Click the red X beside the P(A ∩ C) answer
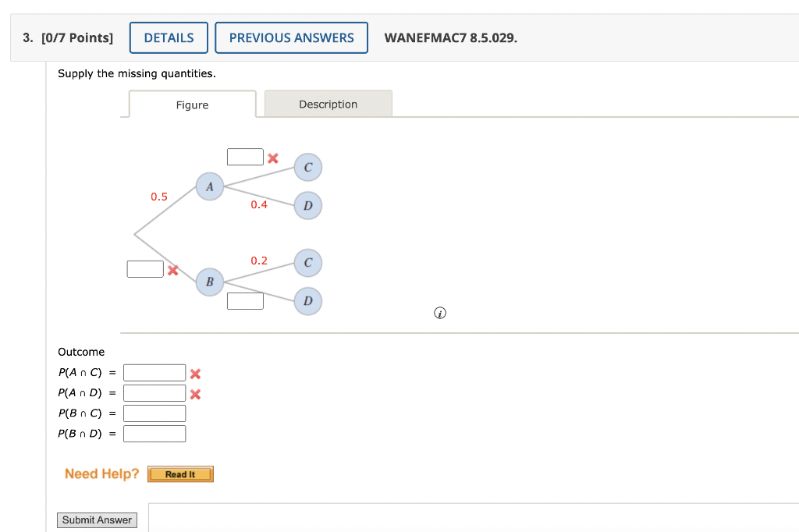 coord(194,374)
